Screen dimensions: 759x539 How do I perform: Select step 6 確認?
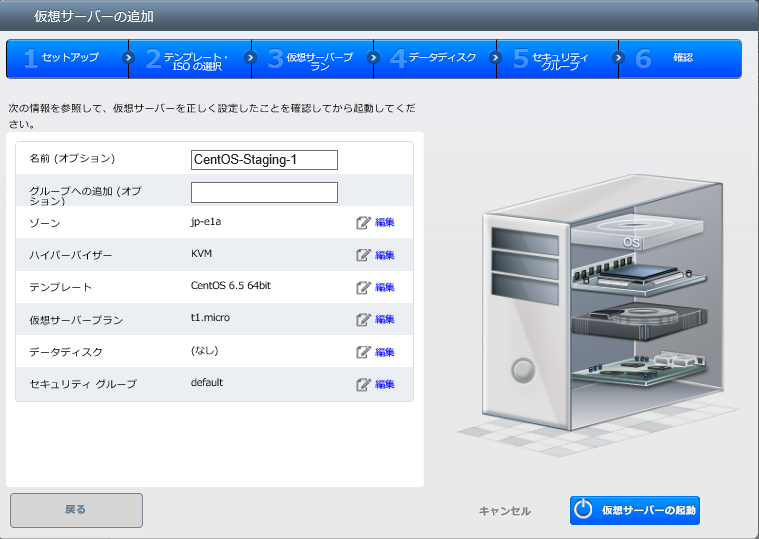680,59
